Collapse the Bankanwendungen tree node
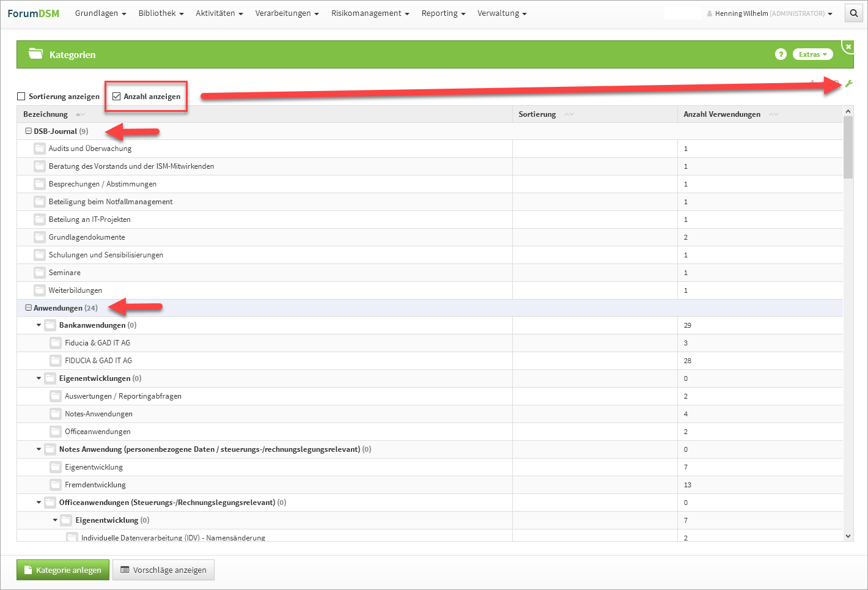The height and width of the screenshot is (590, 868). click(39, 325)
